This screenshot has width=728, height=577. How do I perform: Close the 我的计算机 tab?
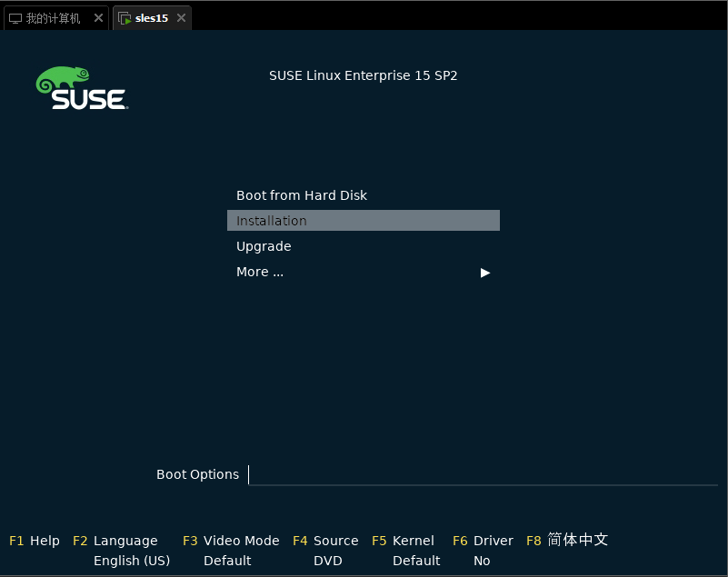pos(98,17)
